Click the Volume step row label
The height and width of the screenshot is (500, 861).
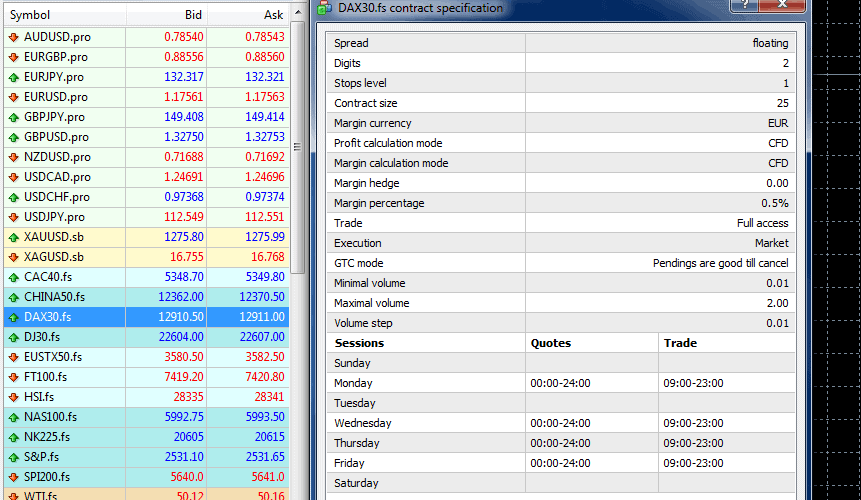click(x=363, y=323)
